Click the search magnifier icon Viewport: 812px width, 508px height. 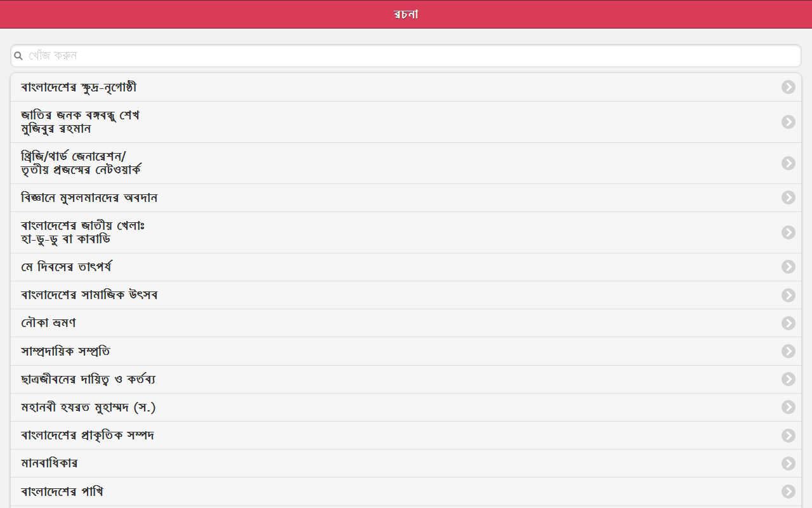(18, 56)
